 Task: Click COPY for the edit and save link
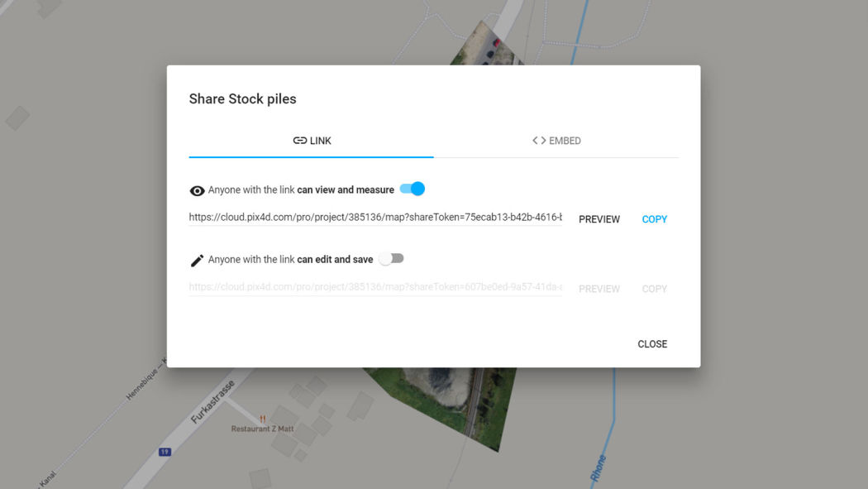pyautogui.click(x=654, y=289)
